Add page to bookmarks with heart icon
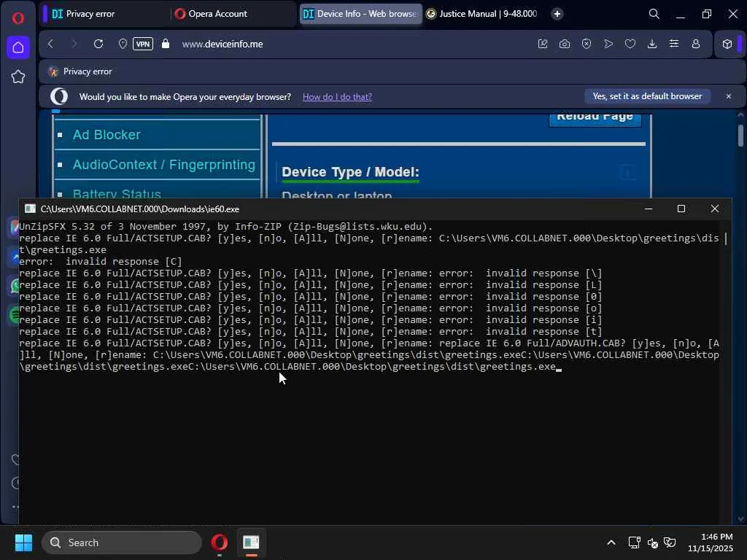The width and height of the screenshot is (747, 560). click(x=630, y=44)
